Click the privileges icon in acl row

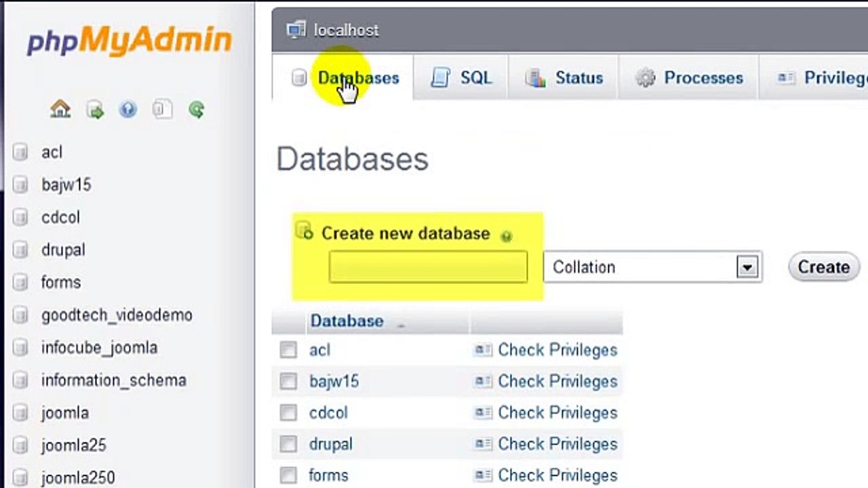[x=483, y=350]
